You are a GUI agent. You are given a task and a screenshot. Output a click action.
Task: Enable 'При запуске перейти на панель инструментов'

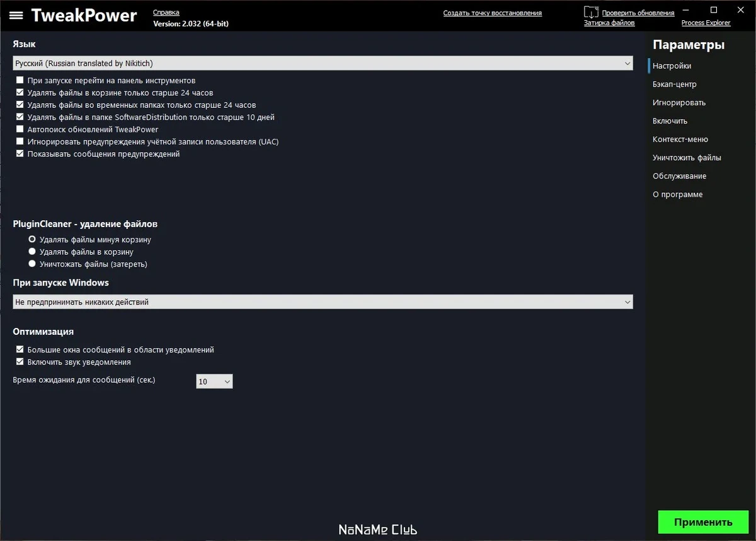click(x=20, y=81)
